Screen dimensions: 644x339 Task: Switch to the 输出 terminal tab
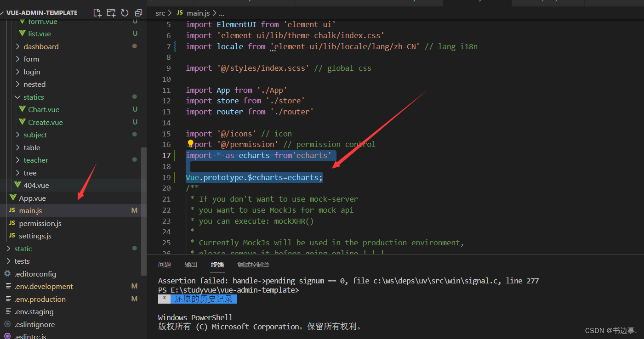coord(190,265)
